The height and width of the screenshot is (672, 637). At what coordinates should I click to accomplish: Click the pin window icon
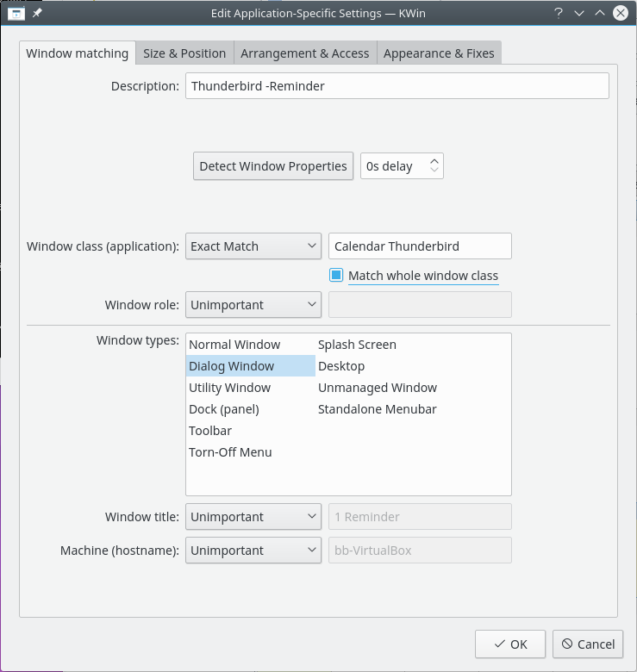[37, 13]
